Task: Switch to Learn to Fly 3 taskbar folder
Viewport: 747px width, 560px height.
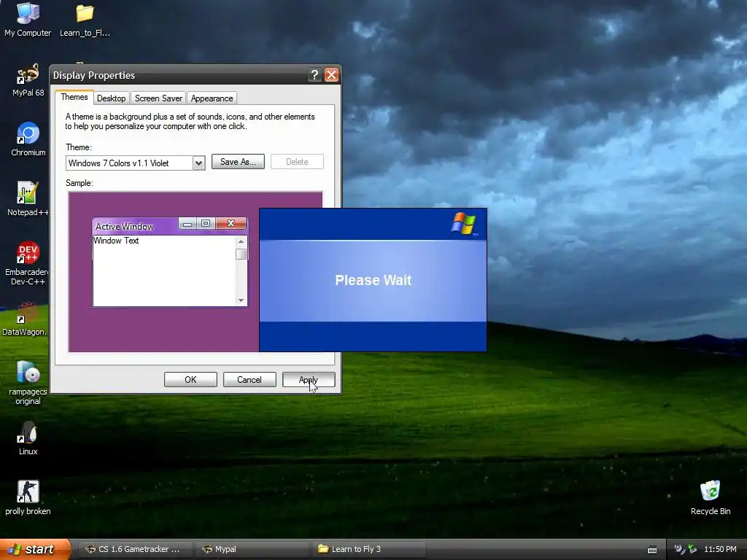Action: click(370, 549)
